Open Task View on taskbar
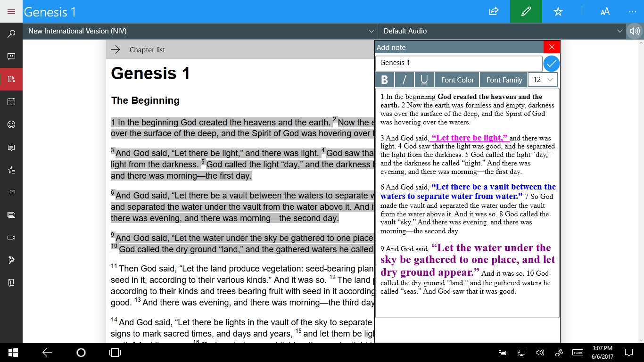Image resolution: width=644 pixels, height=362 pixels. click(115, 352)
